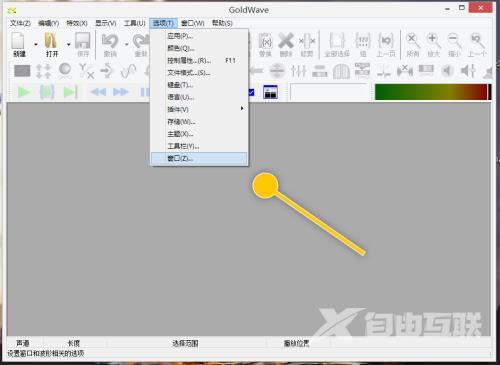Viewport: 500px width, 365px height.
Task: Click the Select All (全部选择) icon
Action: [x=337, y=41]
